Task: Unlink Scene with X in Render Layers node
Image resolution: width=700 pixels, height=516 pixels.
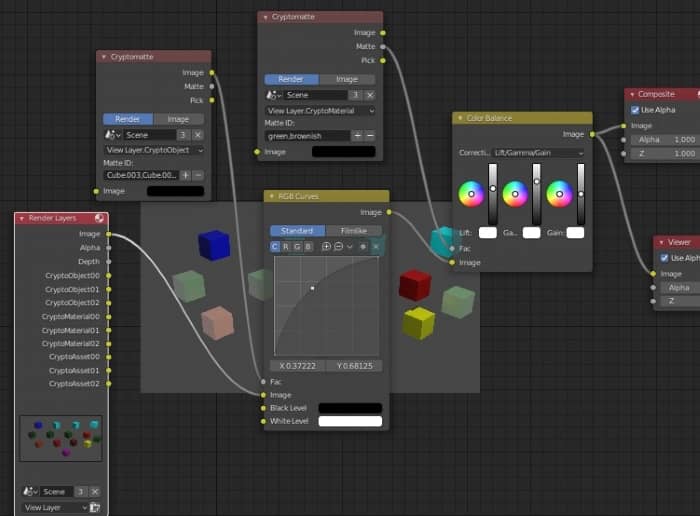Action: click(x=95, y=492)
